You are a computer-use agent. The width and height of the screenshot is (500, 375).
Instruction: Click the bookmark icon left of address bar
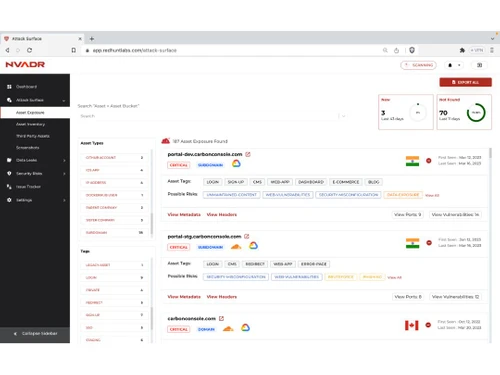coord(74,50)
